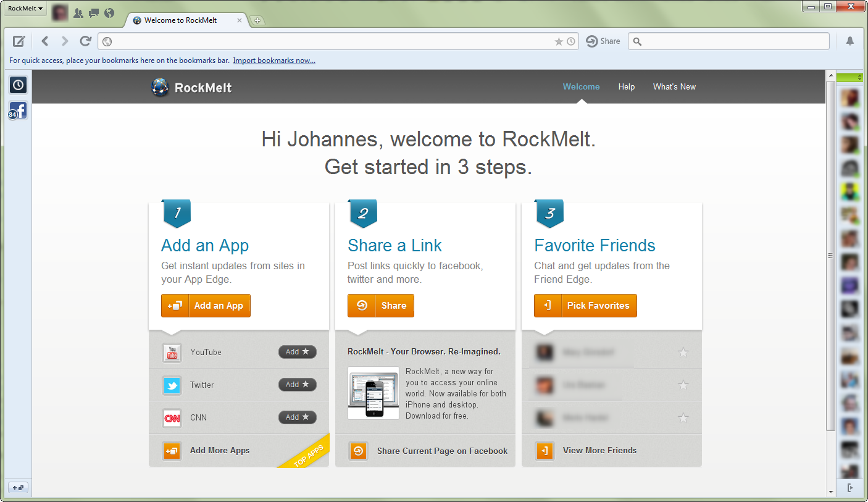
Task: Click the profile picture in the title bar
Action: pyautogui.click(x=60, y=12)
